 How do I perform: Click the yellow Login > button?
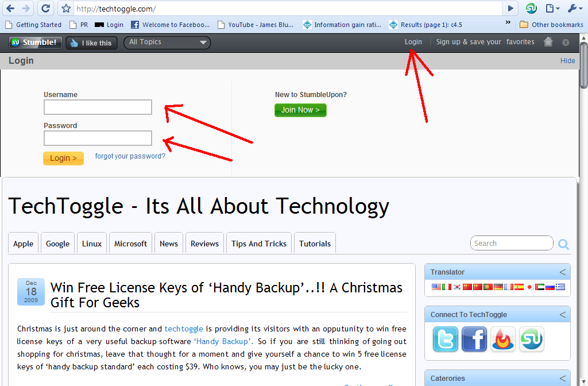coord(63,159)
